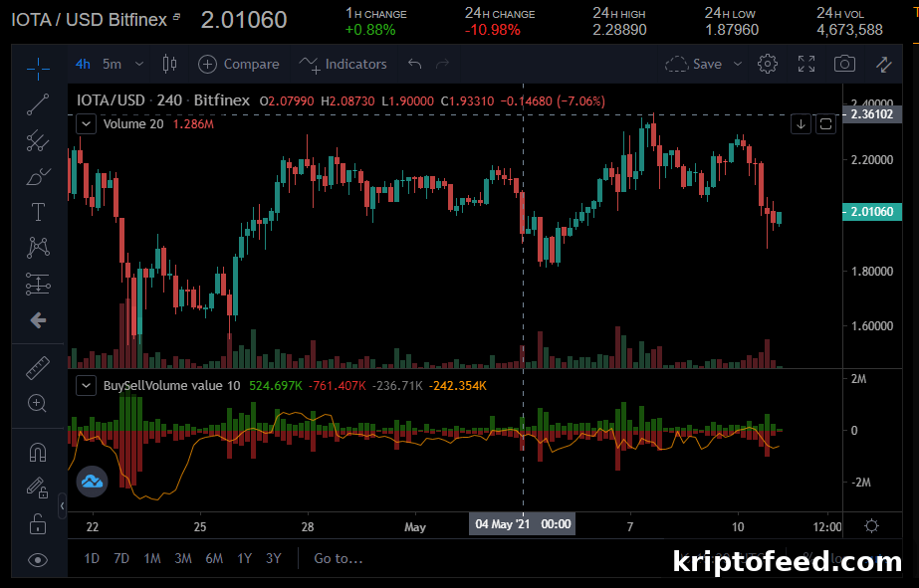Image resolution: width=919 pixels, height=588 pixels.
Task: Toggle hide all drawings eye icon
Action: [x=38, y=560]
